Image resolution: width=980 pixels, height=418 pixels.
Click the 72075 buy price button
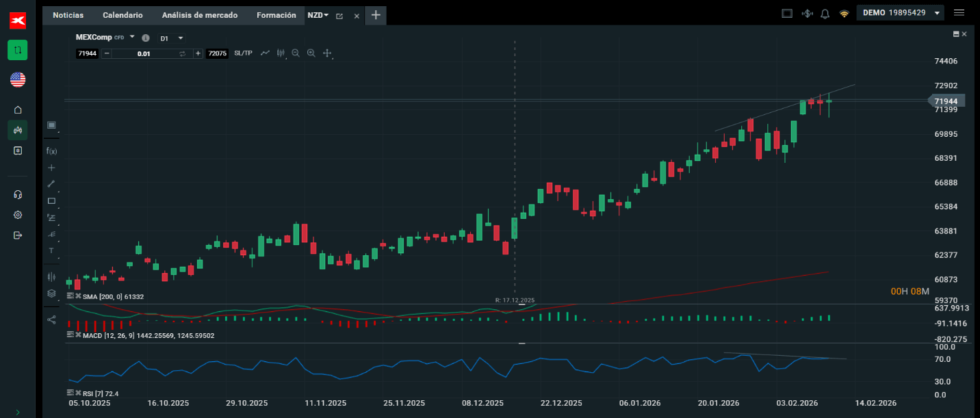(x=217, y=53)
